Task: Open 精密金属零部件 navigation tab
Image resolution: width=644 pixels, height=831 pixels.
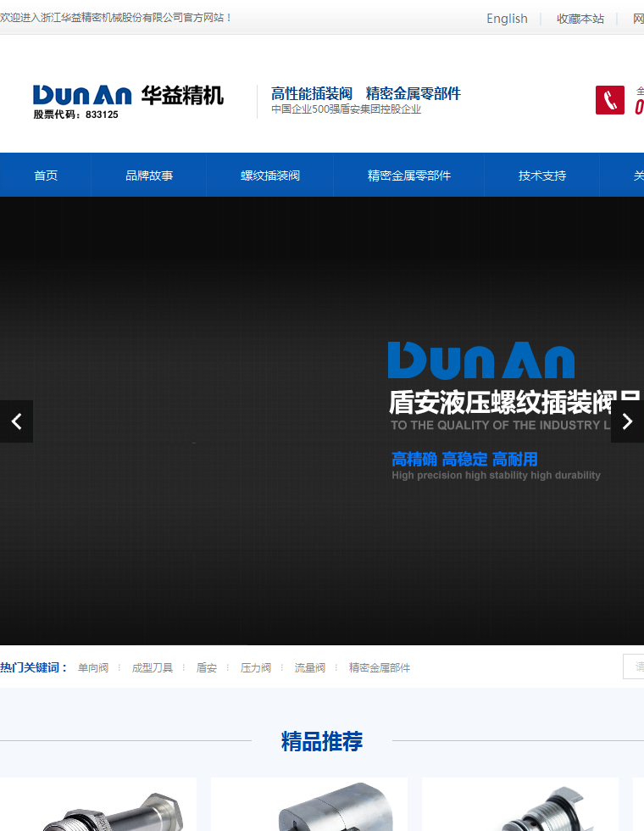Action: [x=408, y=176]
